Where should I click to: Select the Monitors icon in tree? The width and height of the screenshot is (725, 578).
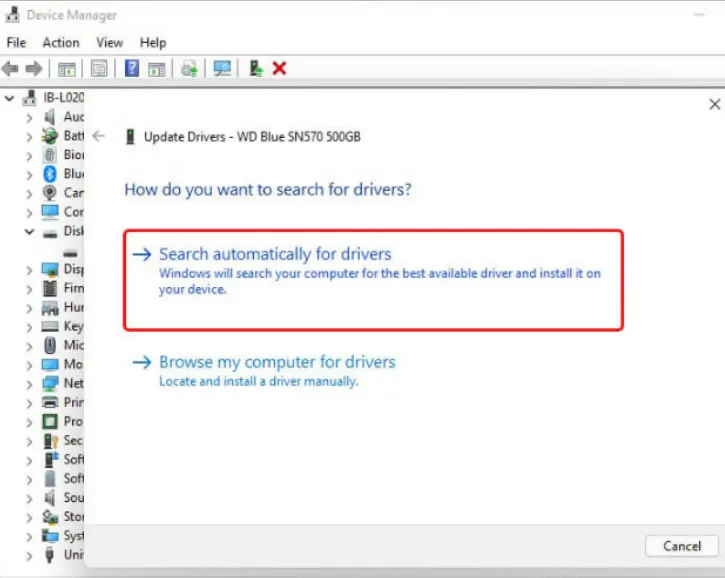coord(49,364)
